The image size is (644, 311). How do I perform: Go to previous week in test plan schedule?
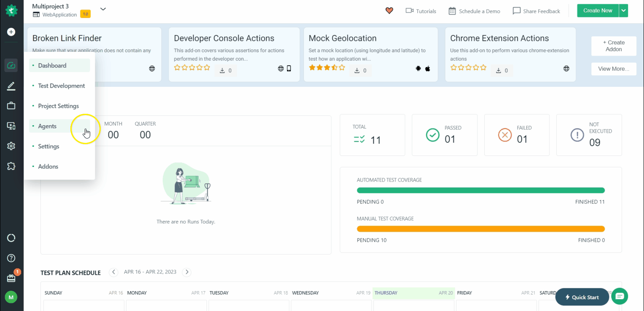[113, 272]
